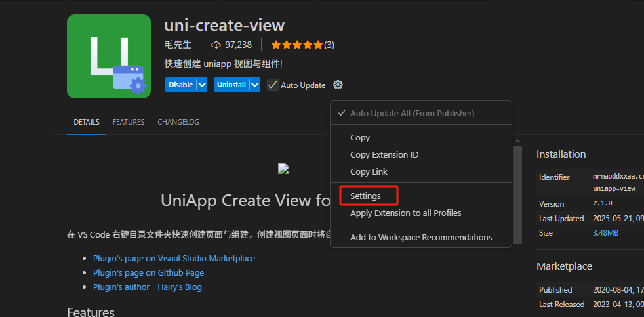Open Settings from the context menu

(421, 196)
